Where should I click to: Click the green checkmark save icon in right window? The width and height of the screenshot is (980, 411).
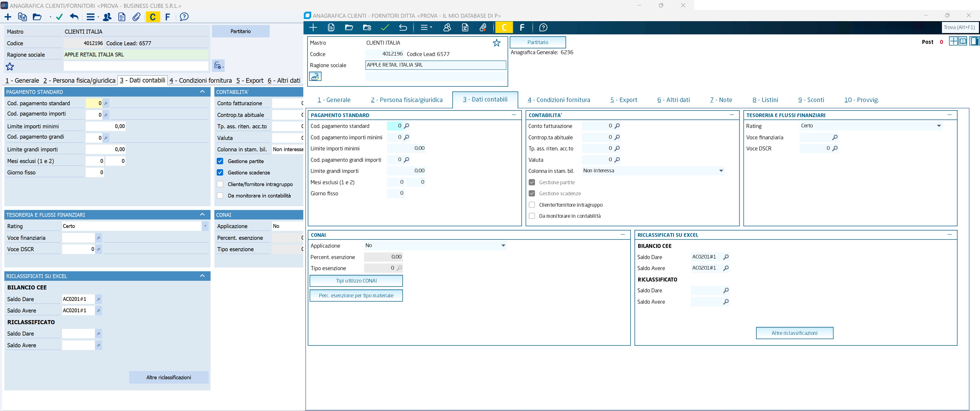click(x=385, y=27)
